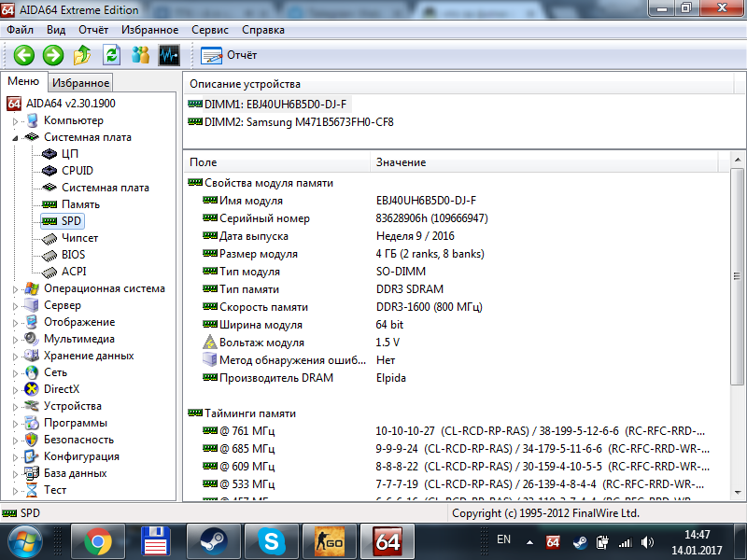Open the users toolbar icon

(141, 55)
